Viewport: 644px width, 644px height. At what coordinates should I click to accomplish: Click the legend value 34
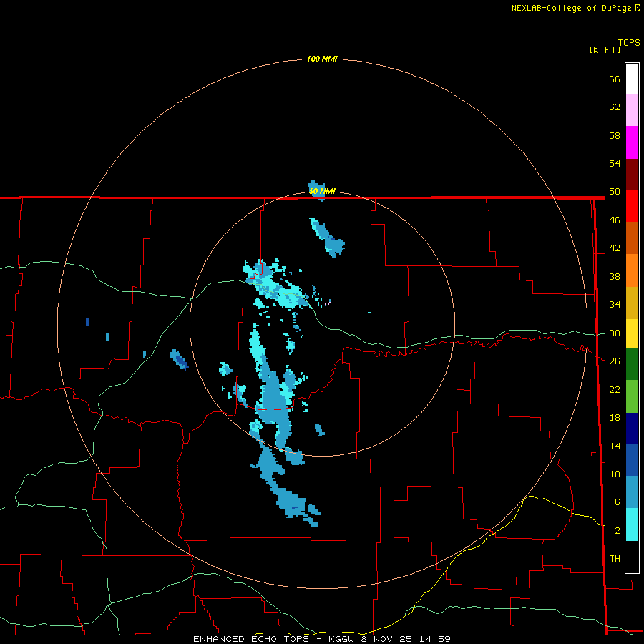[x=615, y=304]
